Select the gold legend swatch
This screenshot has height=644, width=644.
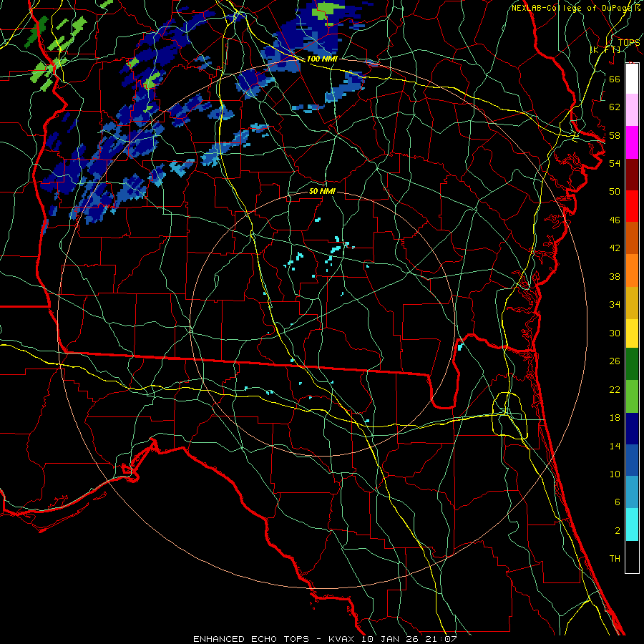tap(632, 303)
